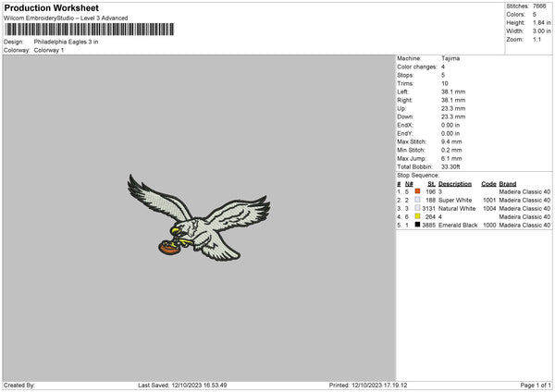Click 'Madeira Classic 40' brand in stop 1
The image size is (555, 392).
(x=524, y=191)
